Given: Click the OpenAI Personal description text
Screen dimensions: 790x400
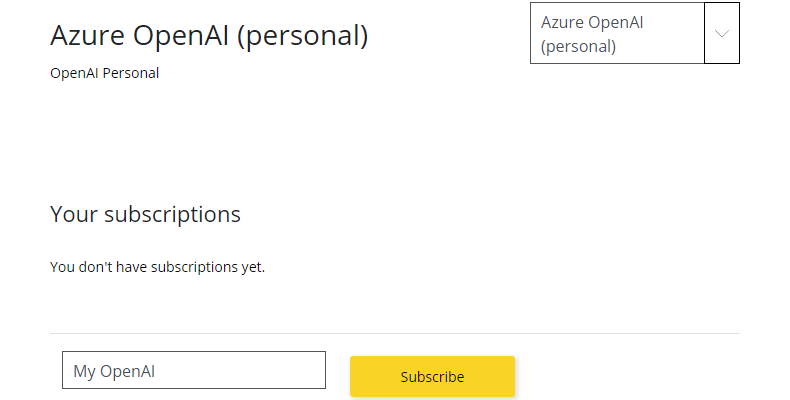Looking at the screenshot, I should [104, 73].
